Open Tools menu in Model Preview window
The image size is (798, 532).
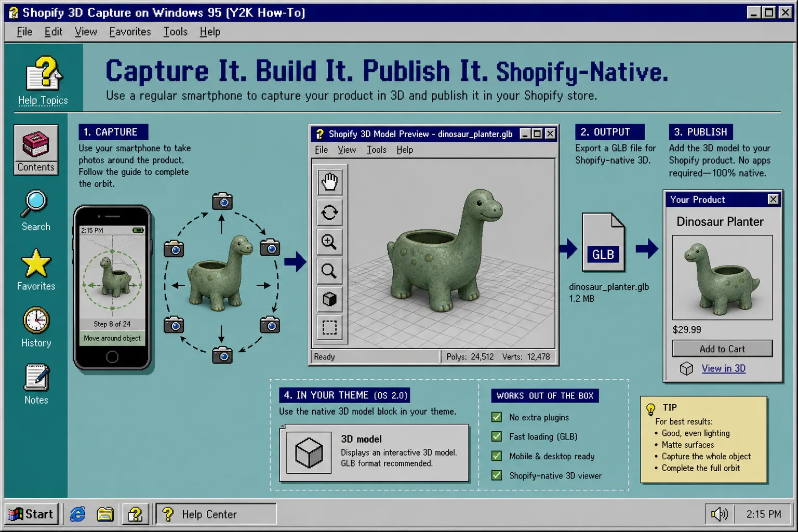(376, 150)
